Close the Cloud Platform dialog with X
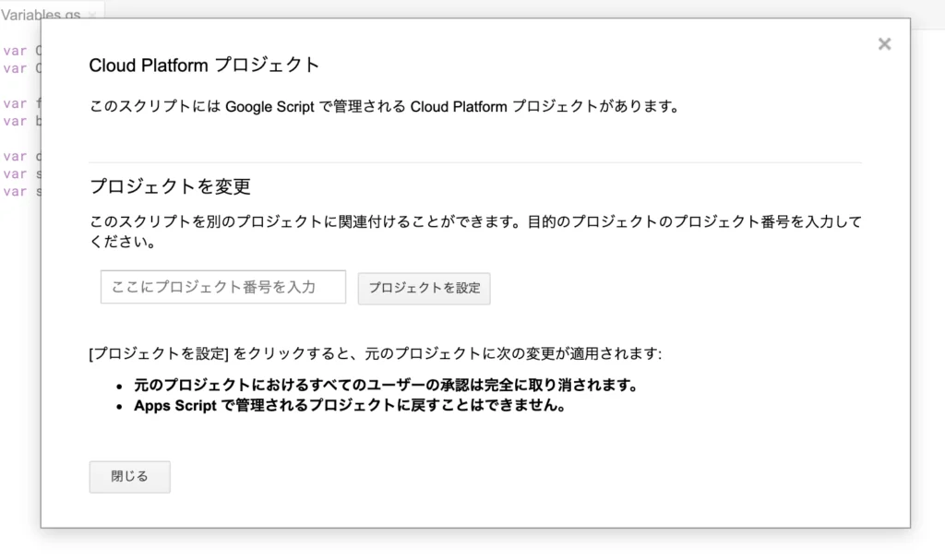 [x=884, y=44]
